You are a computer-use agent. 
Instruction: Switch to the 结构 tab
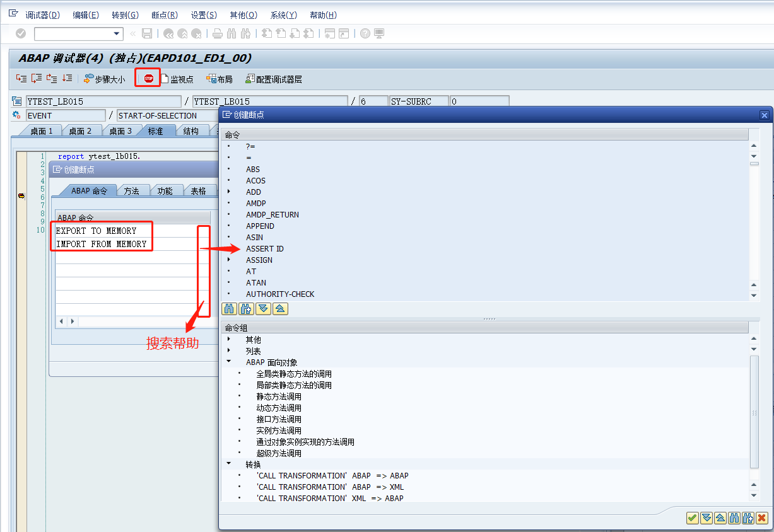tap(191, 131)
